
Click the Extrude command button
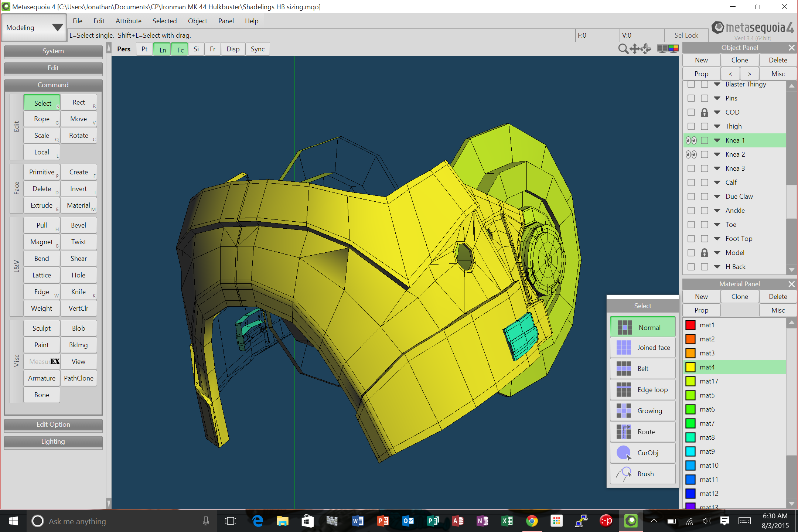[42, 205]
